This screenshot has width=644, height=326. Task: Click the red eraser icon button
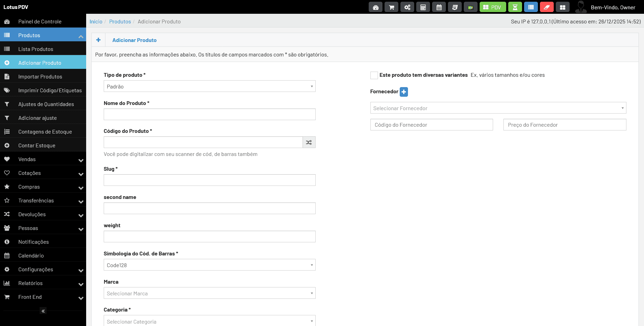click(546, 7)
